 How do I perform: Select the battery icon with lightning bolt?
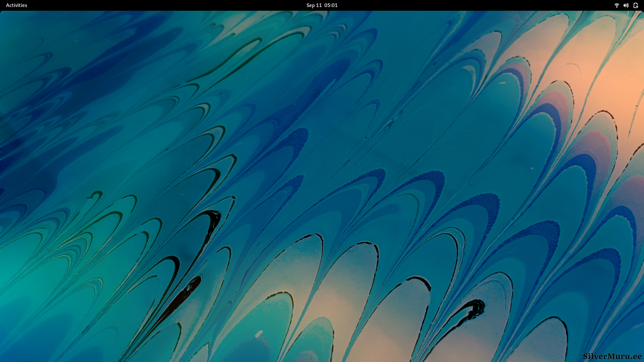pyautogui.click(x=635, y=5)
